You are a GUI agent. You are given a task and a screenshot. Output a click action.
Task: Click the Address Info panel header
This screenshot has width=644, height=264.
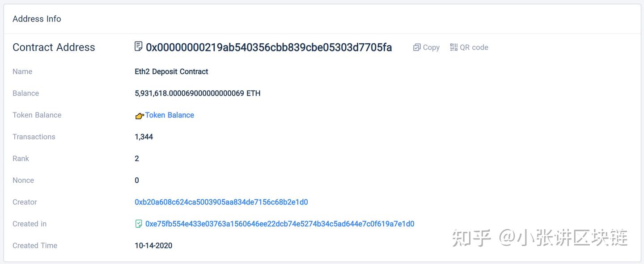tap(37, 19)
